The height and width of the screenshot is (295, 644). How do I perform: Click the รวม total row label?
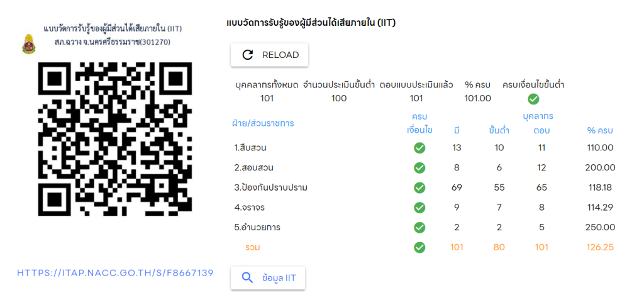(252, 247)
